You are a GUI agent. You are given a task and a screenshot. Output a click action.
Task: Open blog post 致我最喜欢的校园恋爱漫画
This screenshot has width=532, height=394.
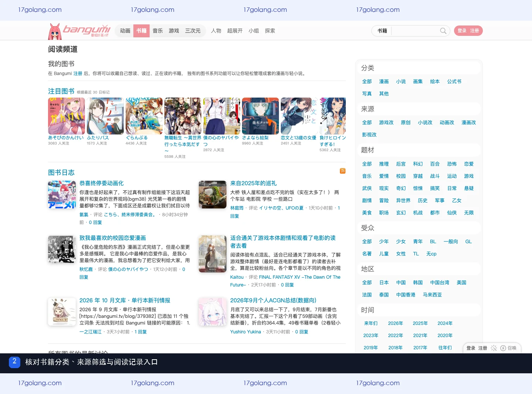(x=113, y=238)
